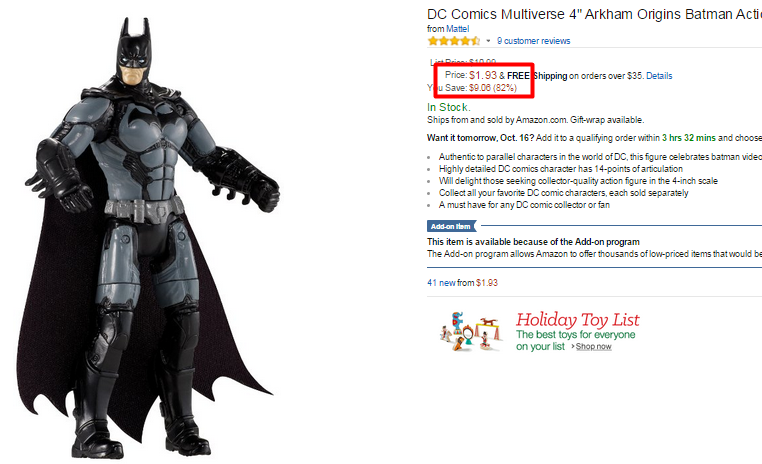Screen dimensions: 762x464
Task: Click the red $1.93 price beside Price label
Action: click(483, 75)
